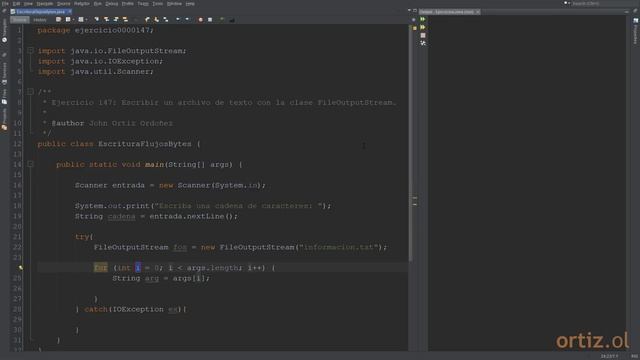Stop the running process in Output
This screenshot has height=360, width=640.
coord(423,35)
